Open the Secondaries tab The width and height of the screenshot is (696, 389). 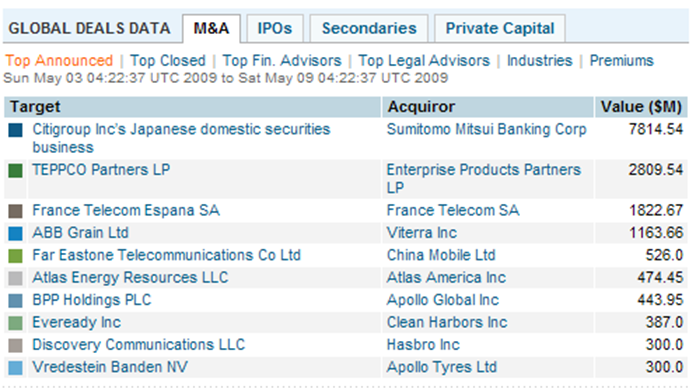[x=369, y=29]
